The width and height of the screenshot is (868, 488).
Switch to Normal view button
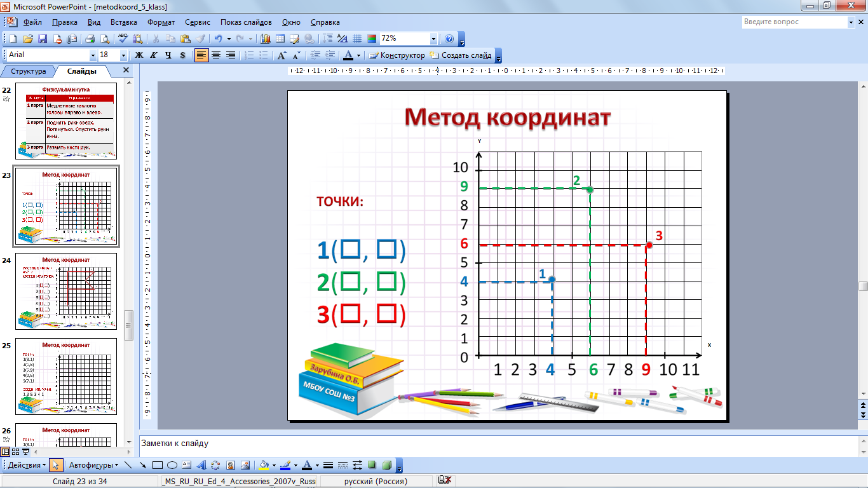click(x=6, y=452)
